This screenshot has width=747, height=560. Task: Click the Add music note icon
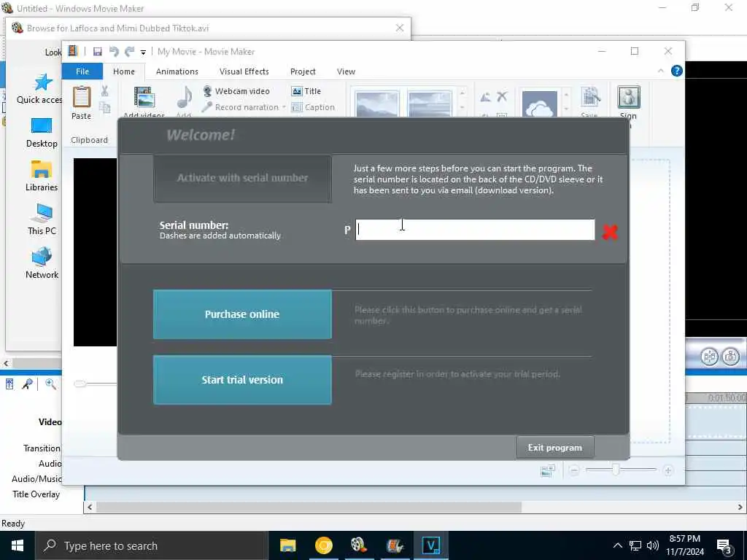(x=185, y=97)
